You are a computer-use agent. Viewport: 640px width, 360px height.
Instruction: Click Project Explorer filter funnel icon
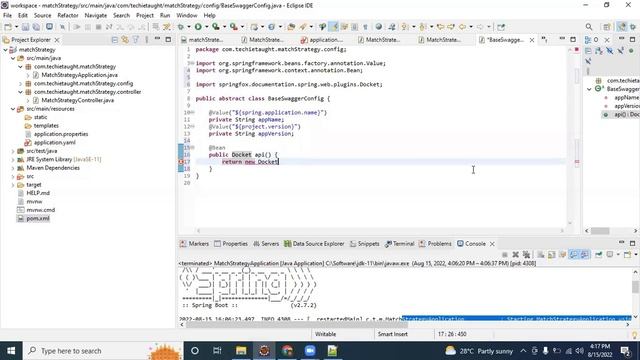[x=136, y=40]
